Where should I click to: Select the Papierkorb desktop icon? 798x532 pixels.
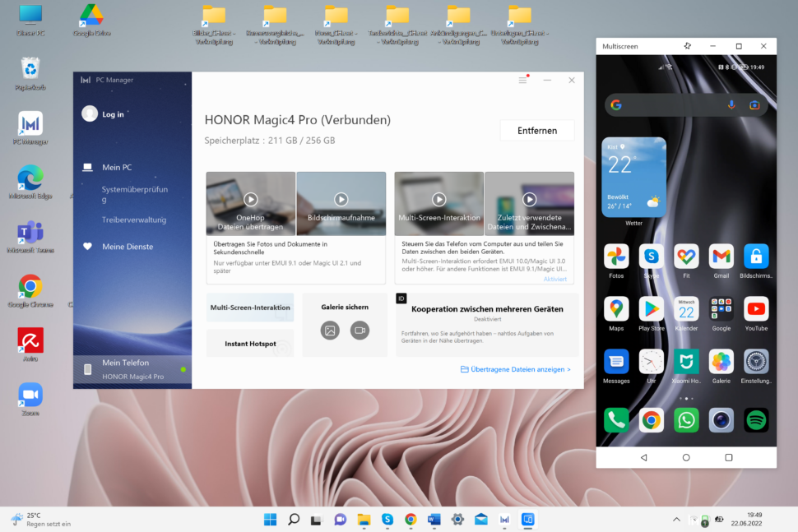click(30, 74)
